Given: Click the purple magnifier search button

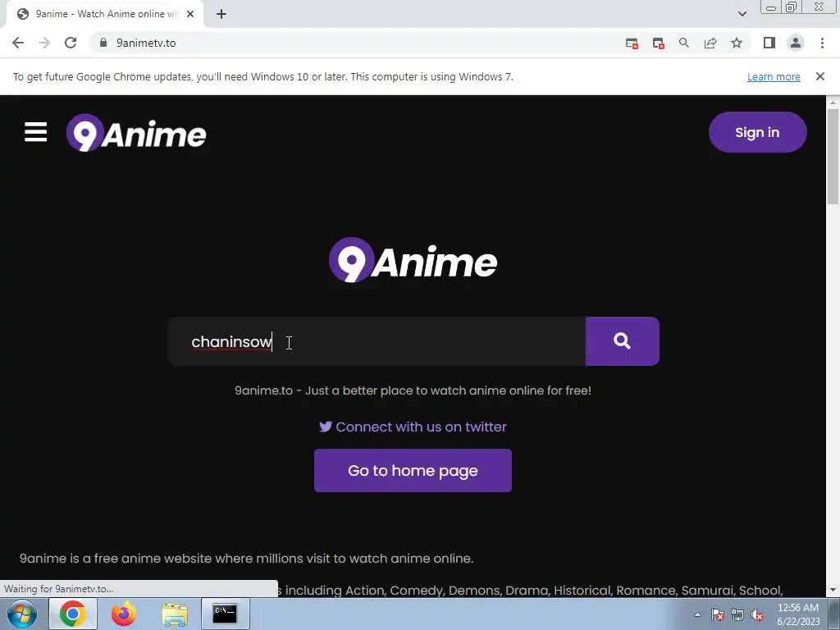Looking at the screenshot, I should 622,341.
